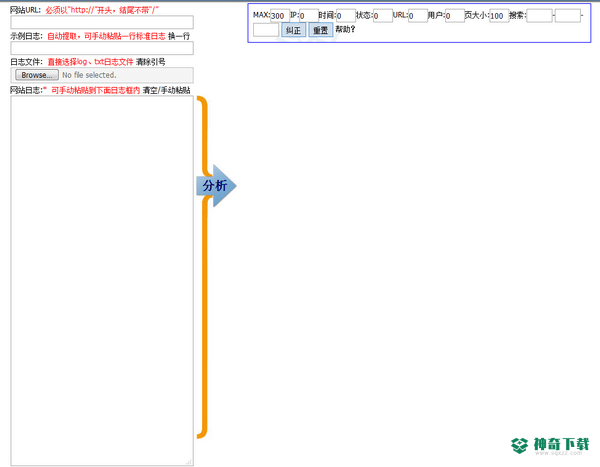Click the 页大小 input showing 100

point(499,16)
